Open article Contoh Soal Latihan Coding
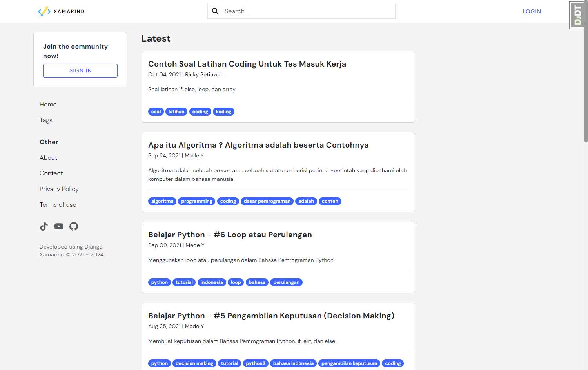This screenshot has height=370, width=588. (x=247, y=64)
